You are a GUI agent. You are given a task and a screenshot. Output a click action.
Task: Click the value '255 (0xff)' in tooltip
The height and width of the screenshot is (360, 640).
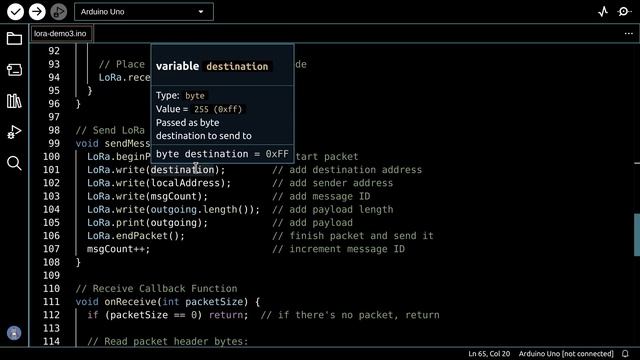[x=218, y=109]
